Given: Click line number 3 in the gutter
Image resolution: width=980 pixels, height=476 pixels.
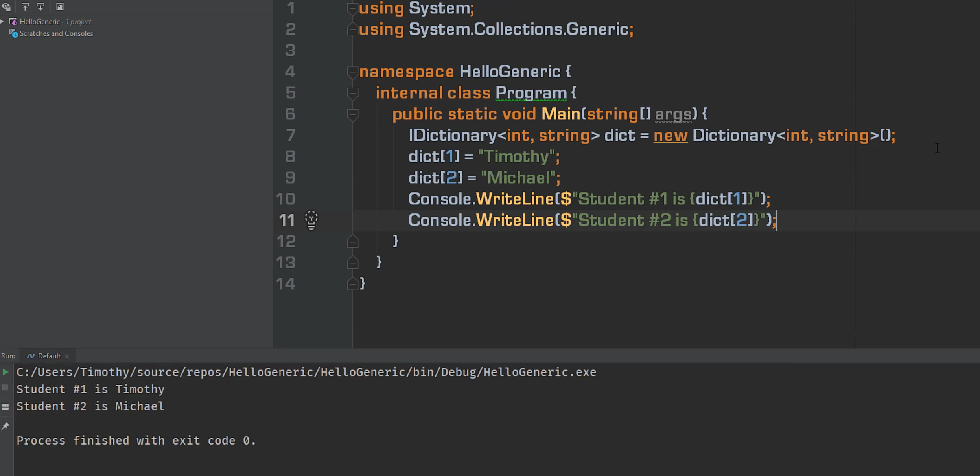Looking at the screenshot, I should click(x=290, y=50).
